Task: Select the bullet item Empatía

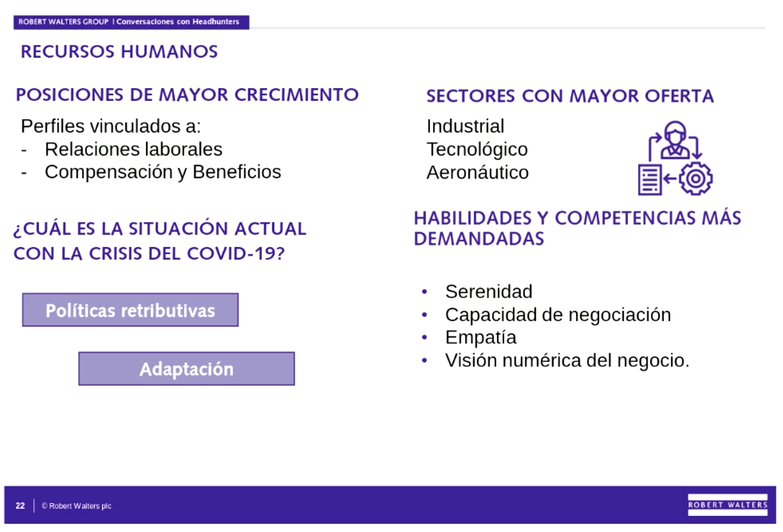Action: pos(481,337)
